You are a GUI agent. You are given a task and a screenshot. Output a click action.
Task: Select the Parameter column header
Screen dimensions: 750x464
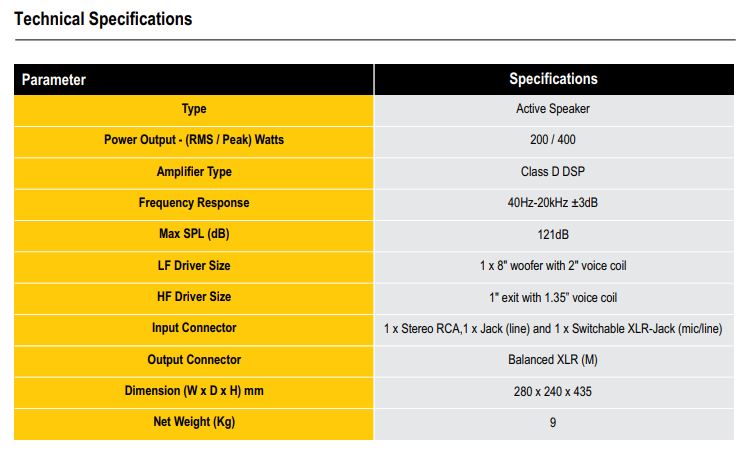(x=54, y=80)
